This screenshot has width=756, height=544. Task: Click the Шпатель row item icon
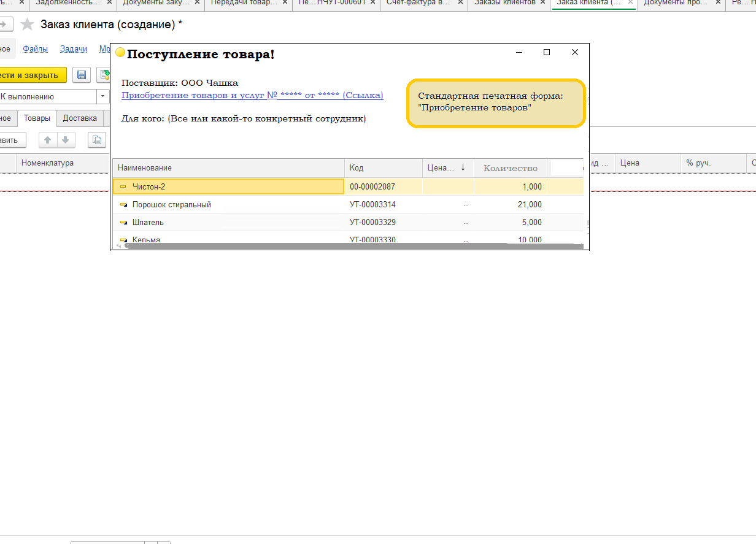pyautogui.click(x=123, y=223)
